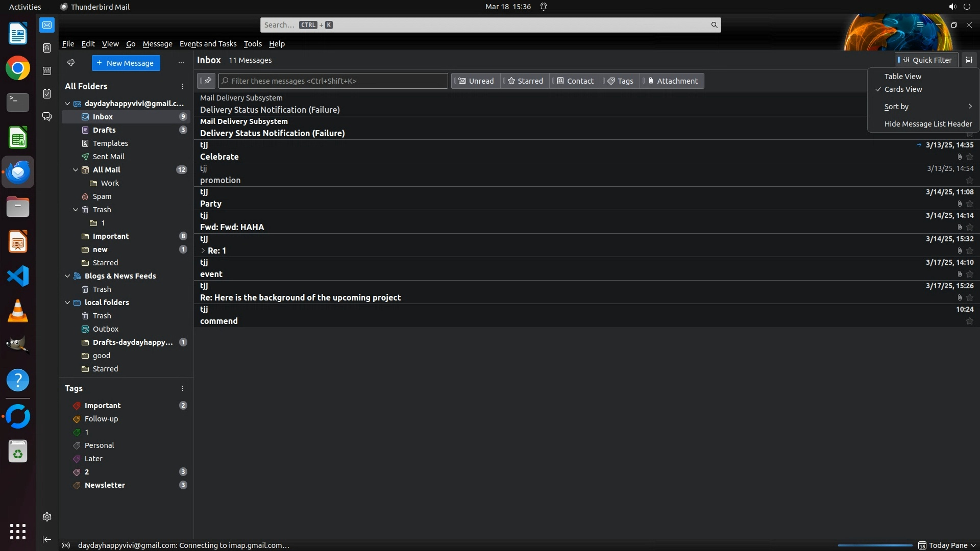980x551 pixels.
Task: Click the pin filter bar icon
Action: [206, 81]
